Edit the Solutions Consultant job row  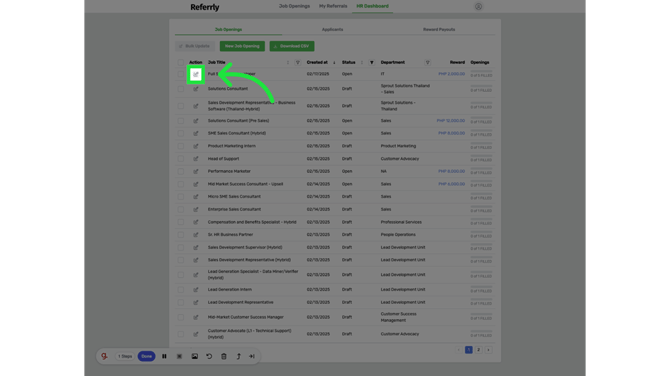coord(196,89)
